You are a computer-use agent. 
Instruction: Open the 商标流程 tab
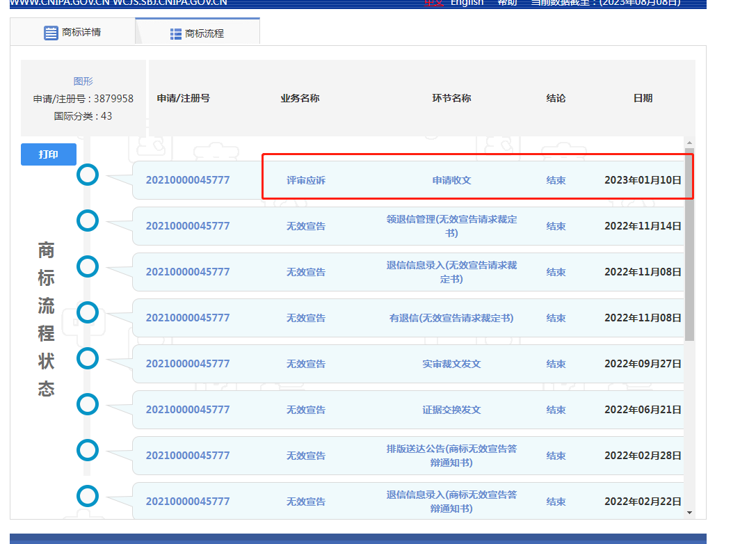click(198, 33)
